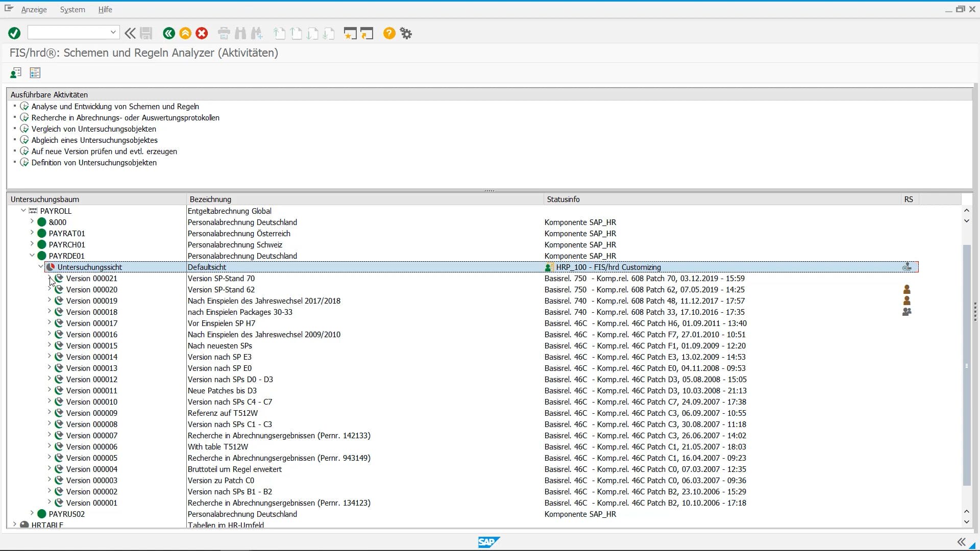Expand Version 000010 node
The height and width of the screenshot is (551, 980).
click(50, 401)
